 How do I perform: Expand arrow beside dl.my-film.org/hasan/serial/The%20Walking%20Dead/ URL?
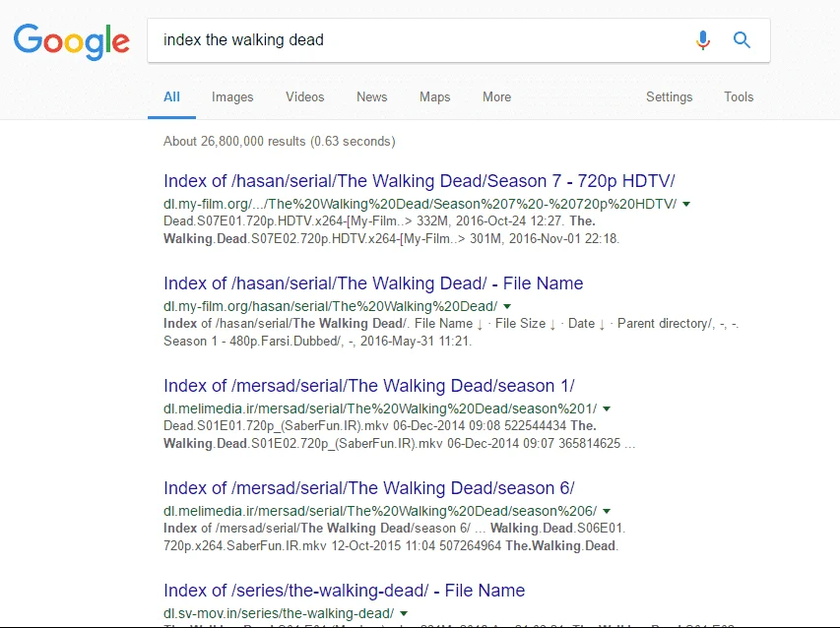[507, 306]
